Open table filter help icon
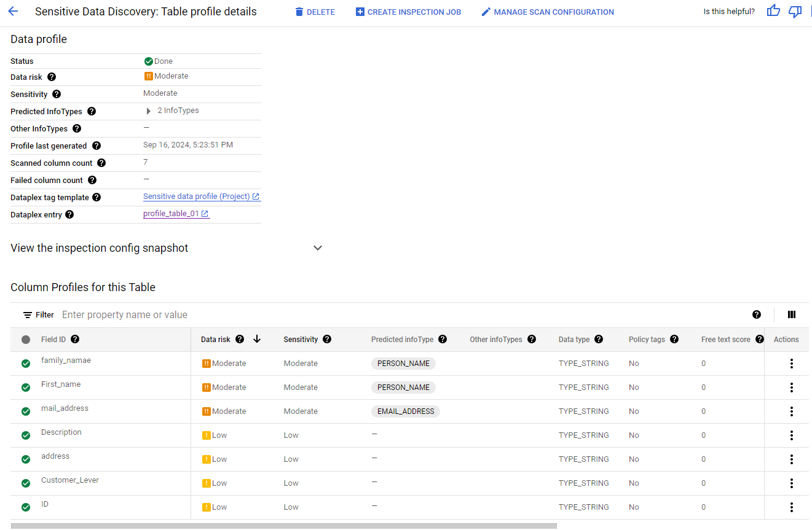 757,314
